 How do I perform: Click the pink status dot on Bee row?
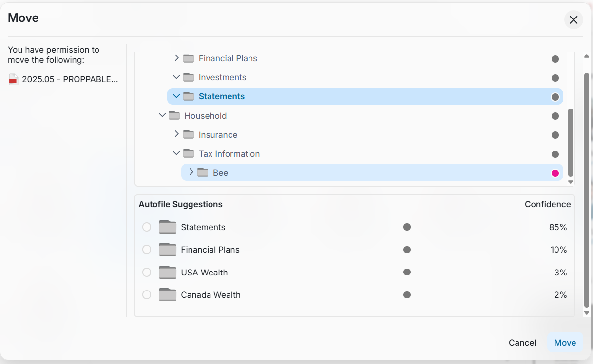555,173
